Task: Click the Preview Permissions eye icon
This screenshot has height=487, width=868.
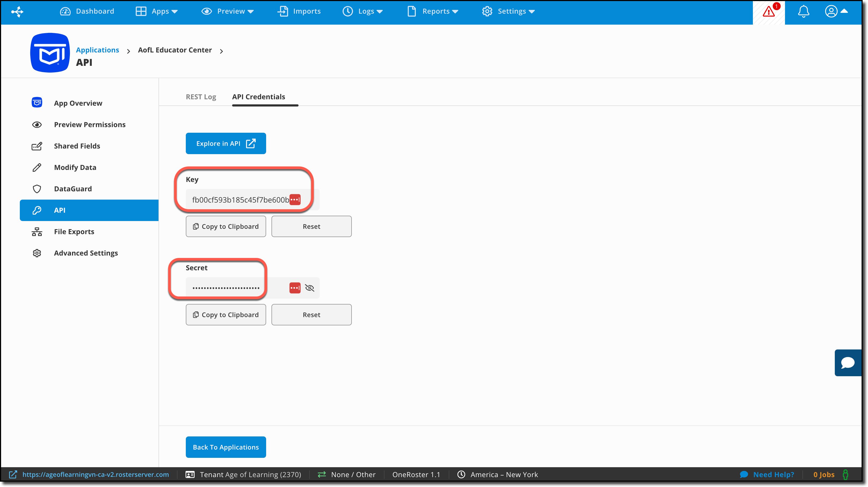Action: point(37,125)
